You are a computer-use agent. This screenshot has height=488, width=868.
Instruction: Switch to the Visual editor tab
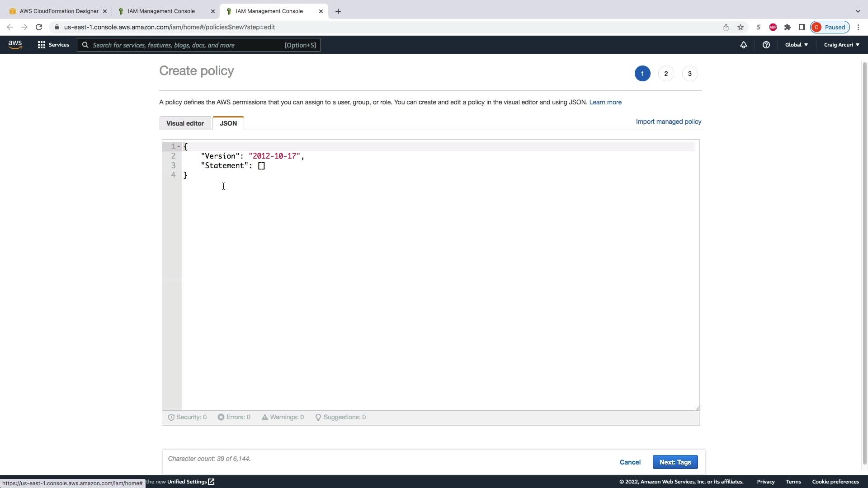185,123
